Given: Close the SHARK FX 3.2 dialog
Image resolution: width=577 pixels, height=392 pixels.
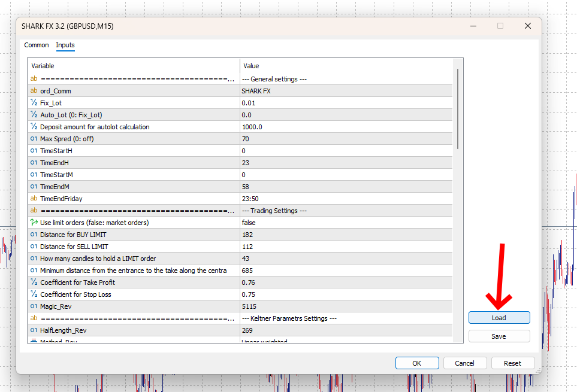Looking at the screenshot, I should (528, 26).
